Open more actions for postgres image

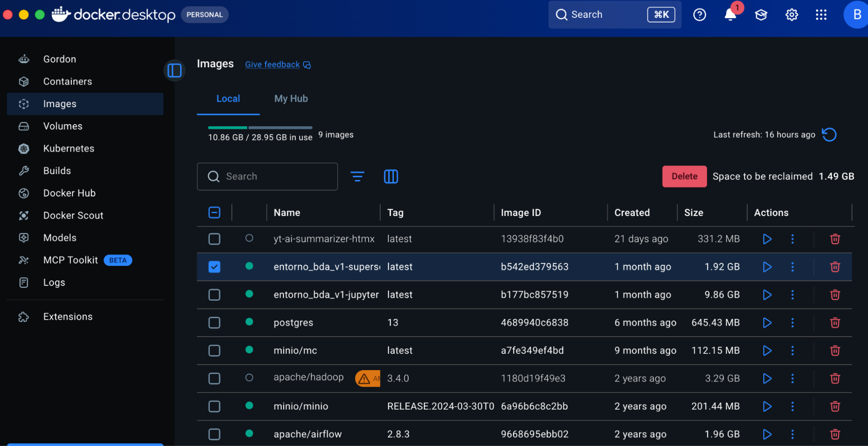[792, 323]
